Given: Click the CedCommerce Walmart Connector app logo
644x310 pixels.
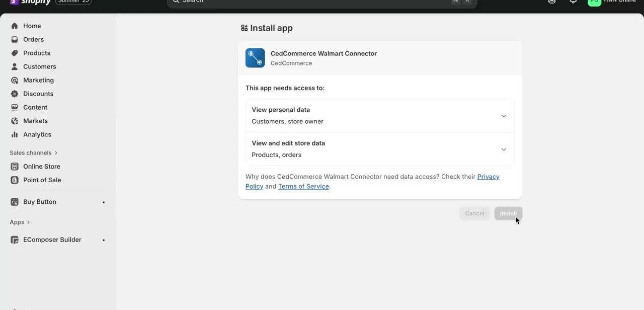Looking at the screenshot, I should [x=255, y=58].
